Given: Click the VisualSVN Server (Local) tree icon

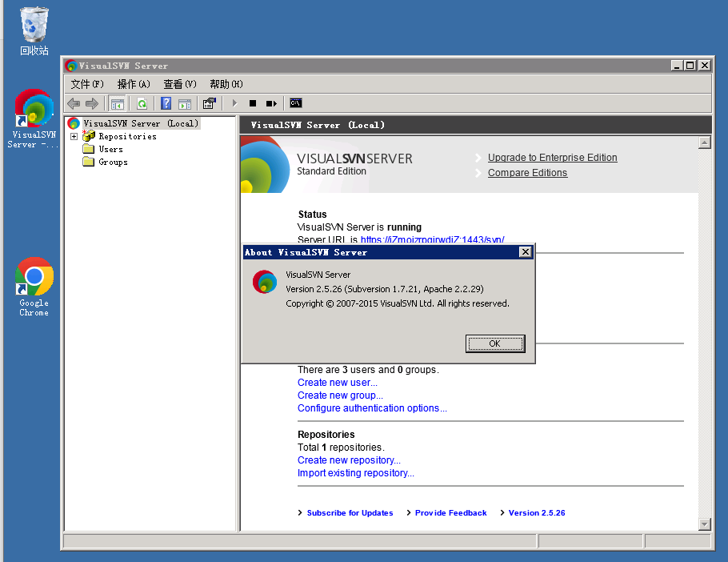Looking at the screenshot, I should [74, 123].
